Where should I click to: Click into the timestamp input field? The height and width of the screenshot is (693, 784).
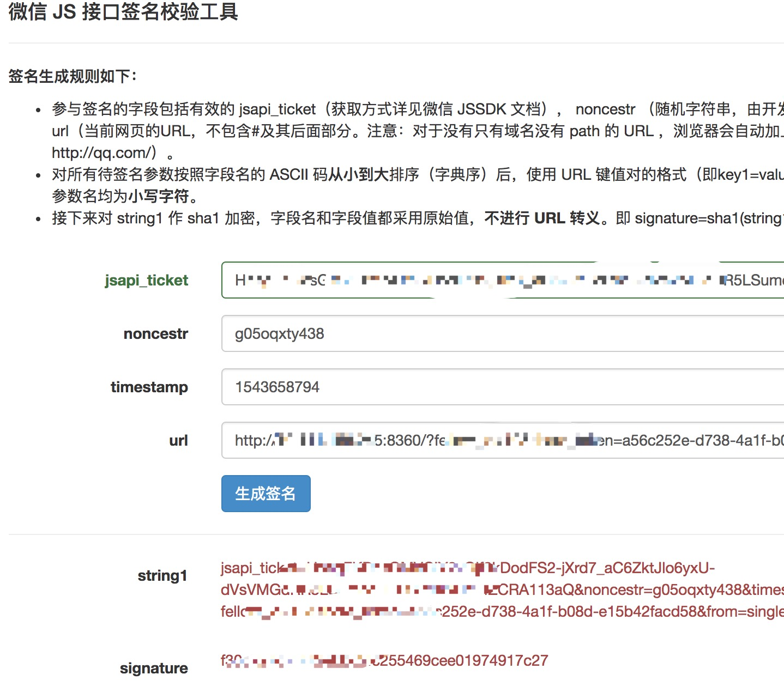point(503,387)
